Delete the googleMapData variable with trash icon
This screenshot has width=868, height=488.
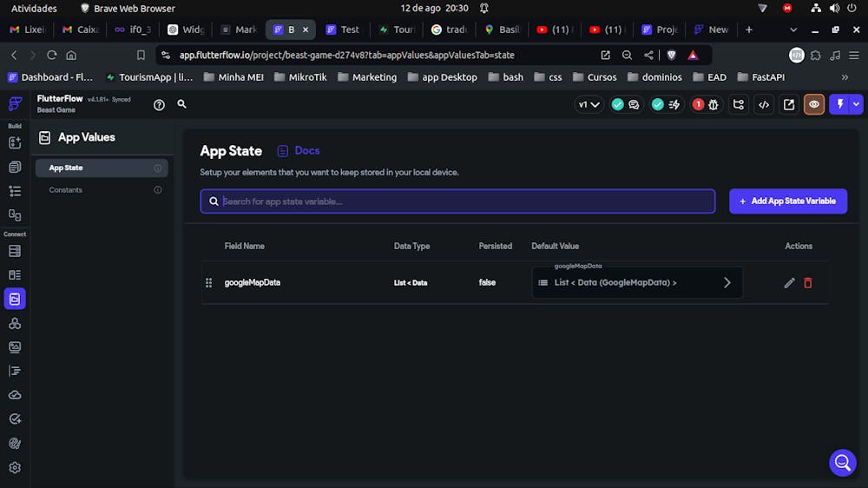click(x=808, y=283)
